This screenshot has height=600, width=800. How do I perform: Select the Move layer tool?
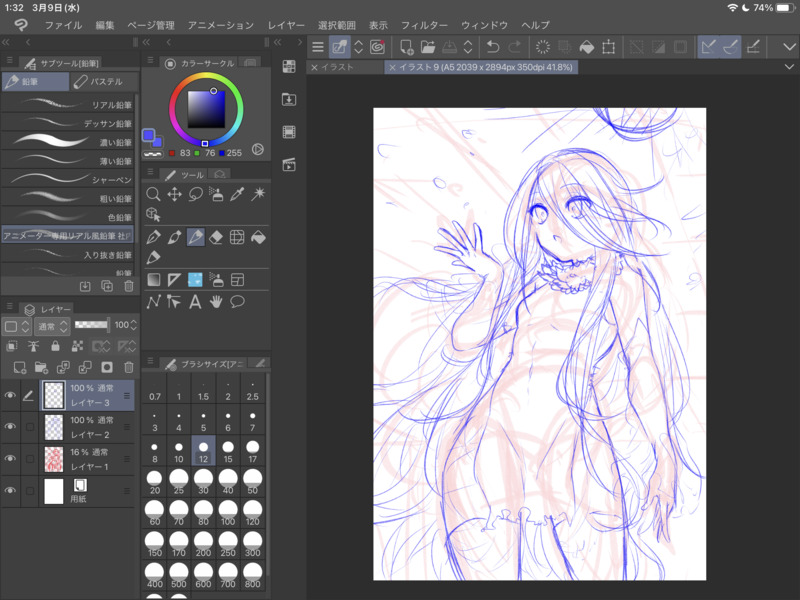[x=174, y=194]
